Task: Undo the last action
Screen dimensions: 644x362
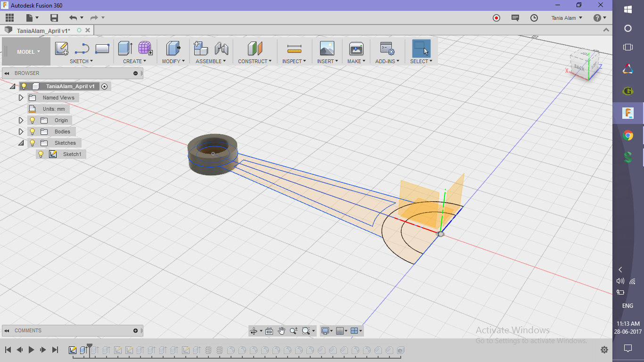Action: click(73, 18)
